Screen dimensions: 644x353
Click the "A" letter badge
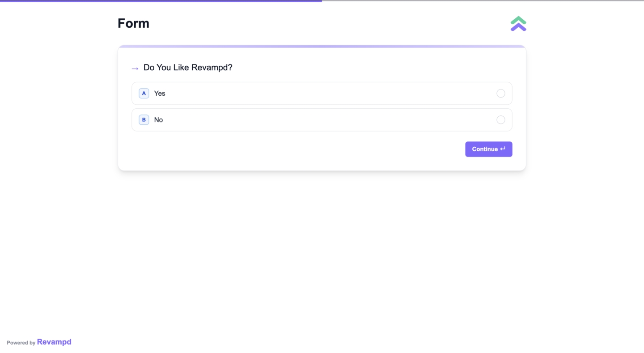(144, 93)
